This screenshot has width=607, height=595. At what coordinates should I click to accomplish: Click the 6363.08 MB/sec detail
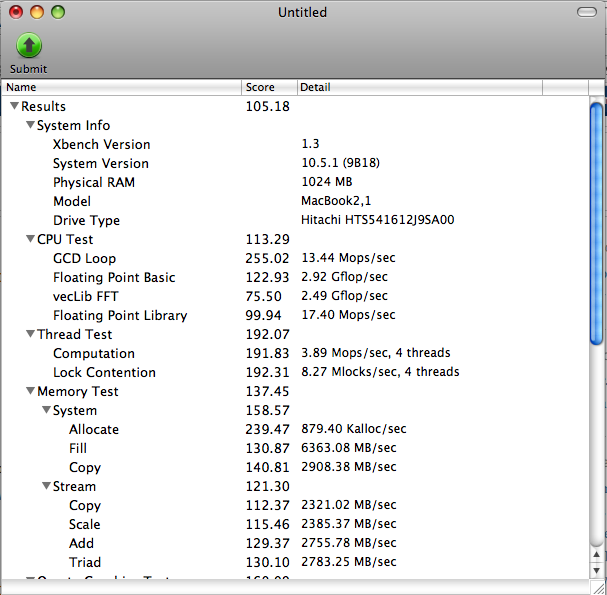point(349,448)
